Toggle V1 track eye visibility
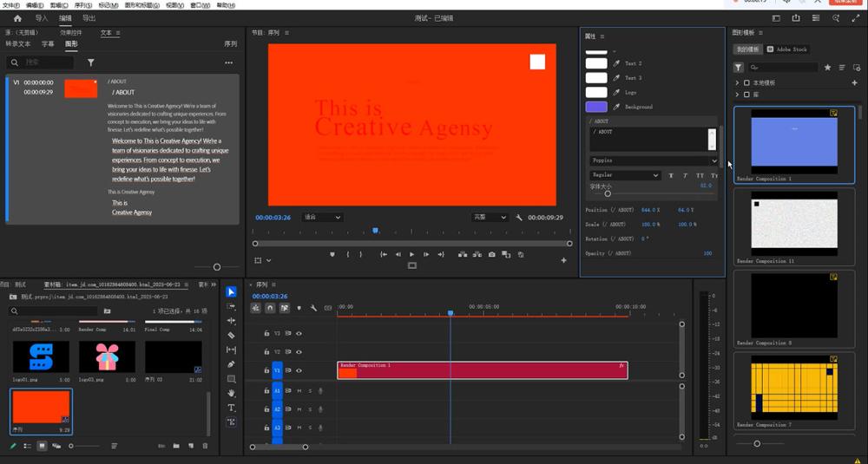The height and width of the screenshot is (464, 868). point(299,370)
